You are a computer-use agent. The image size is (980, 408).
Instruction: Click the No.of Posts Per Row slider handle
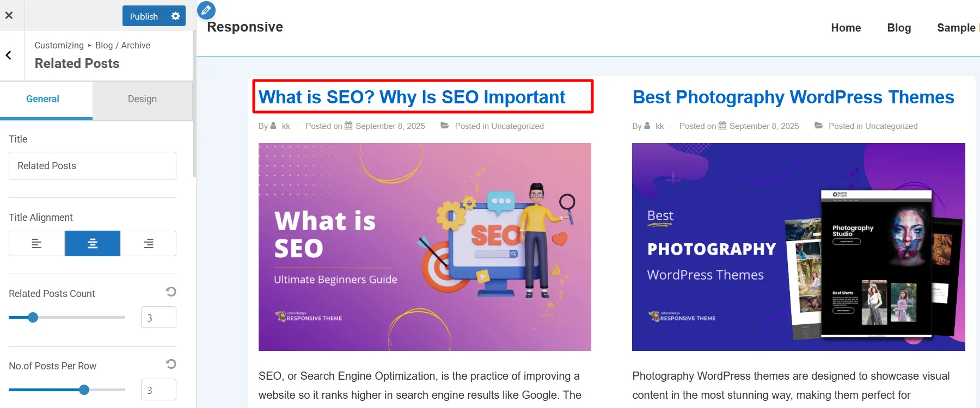pyautogui.click(x=84, y=390)
